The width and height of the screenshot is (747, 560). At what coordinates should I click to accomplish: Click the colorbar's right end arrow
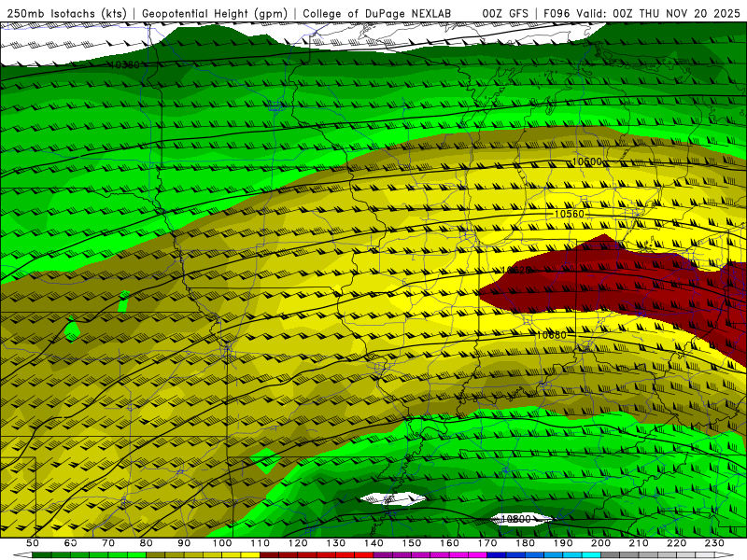725,555
